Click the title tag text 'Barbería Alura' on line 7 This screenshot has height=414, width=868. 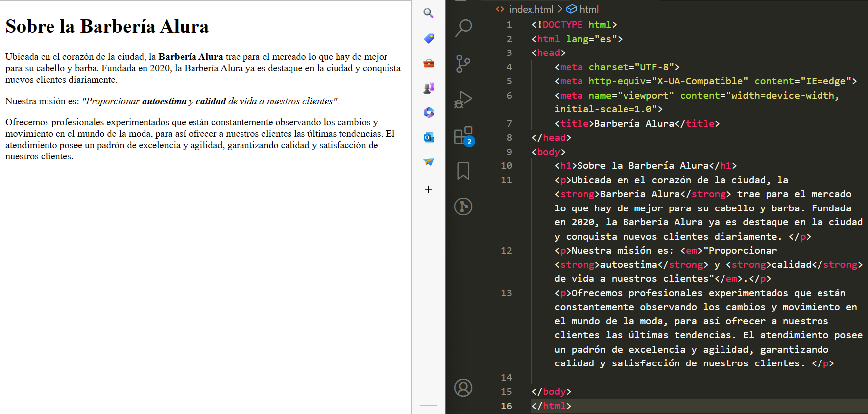[x=634, y=124]
